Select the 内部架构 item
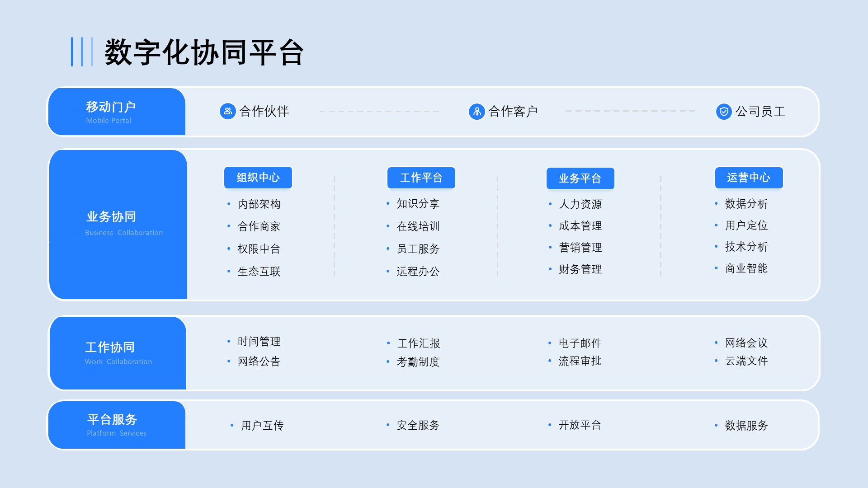The image size is (868, 488). tap(259, 204)
